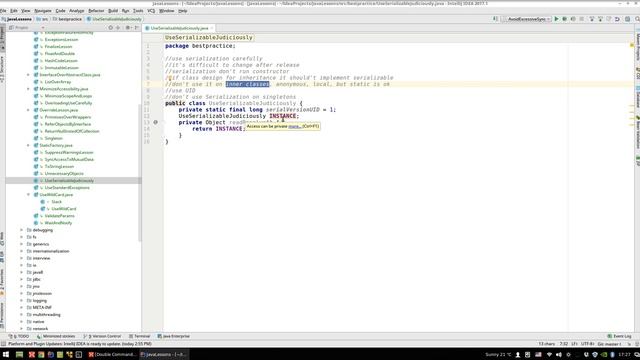Select the ToStringLesson tree item
The height and width of the screenshot is (360, 640).
59,167
